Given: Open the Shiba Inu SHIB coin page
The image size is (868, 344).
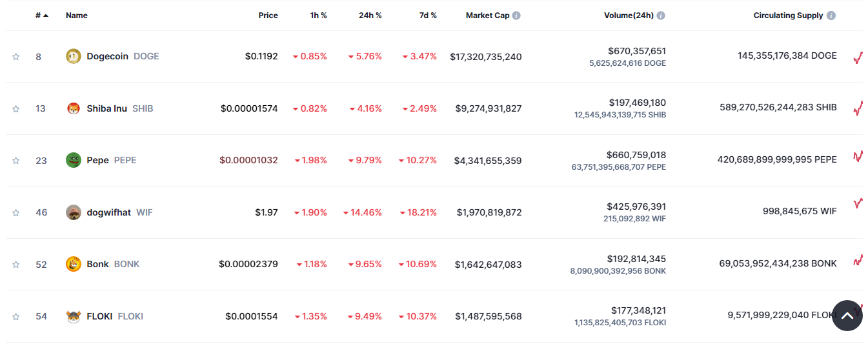Looking at the screenshot, I should tap(120, 108).
